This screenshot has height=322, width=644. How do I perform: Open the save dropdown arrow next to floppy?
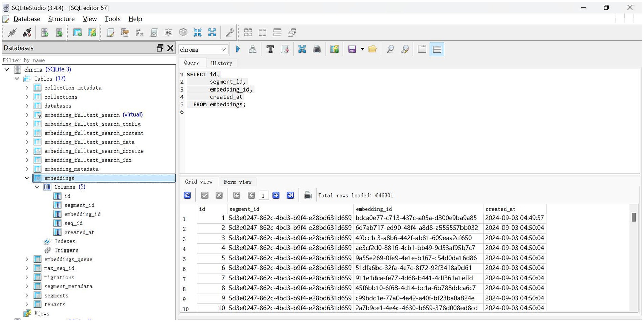[x=362, y=49]
